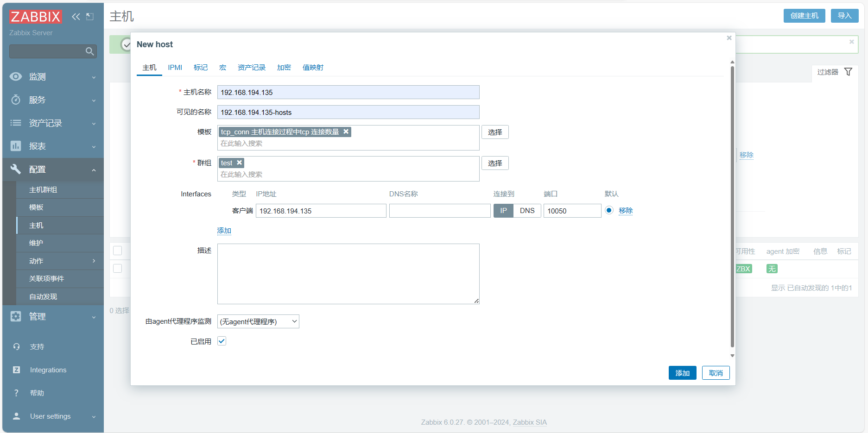Switch to the 宏 macros tab
This screenshot has width=868, height=433.
(223, 68)
